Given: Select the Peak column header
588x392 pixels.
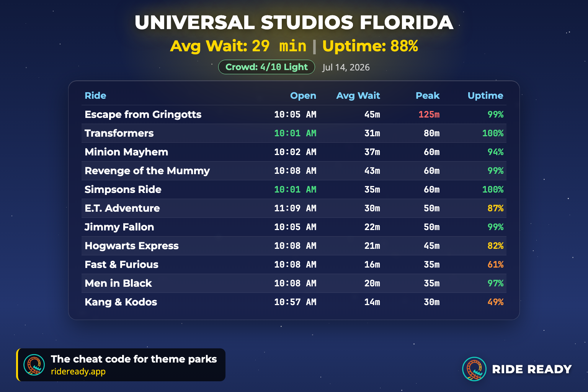Looking at the screenshot, I should click(x=428, y=96).
